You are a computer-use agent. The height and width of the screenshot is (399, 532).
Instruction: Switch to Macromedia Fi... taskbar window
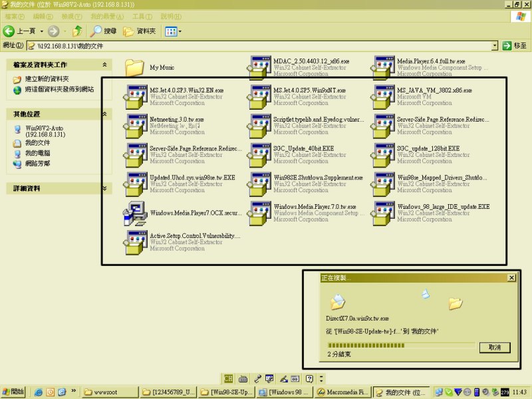(342, 392)
